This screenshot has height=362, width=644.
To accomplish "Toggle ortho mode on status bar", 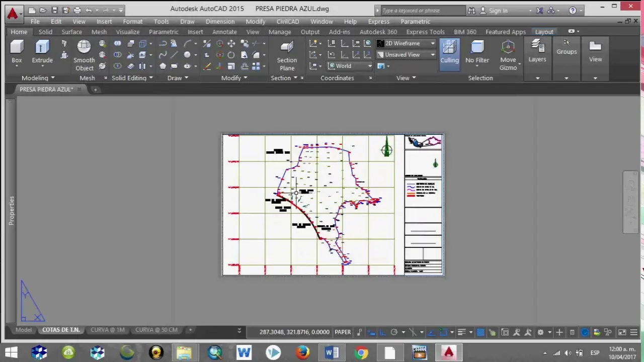I will coord(382,332).
